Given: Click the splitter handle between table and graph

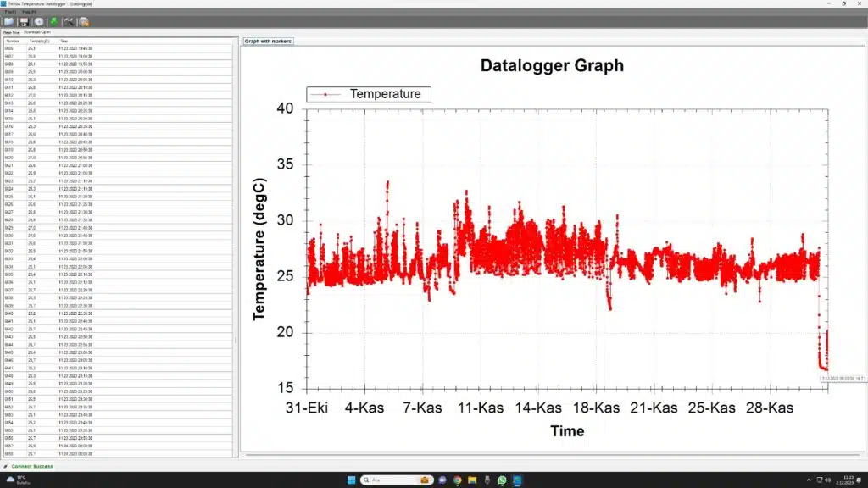Looking at the screenshot, I should pyautogui.click(x=236, y=341).
